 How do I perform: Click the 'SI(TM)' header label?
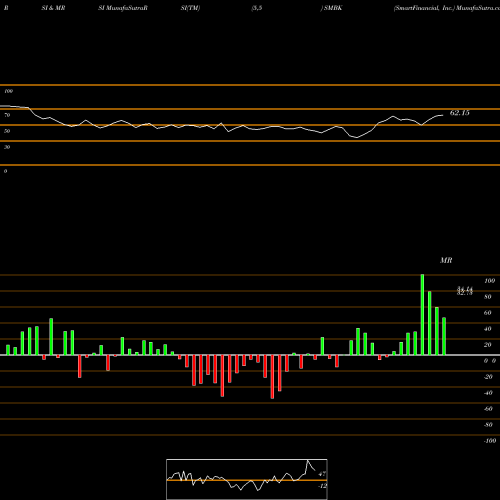pyautogui.click(x=190, y=8)
